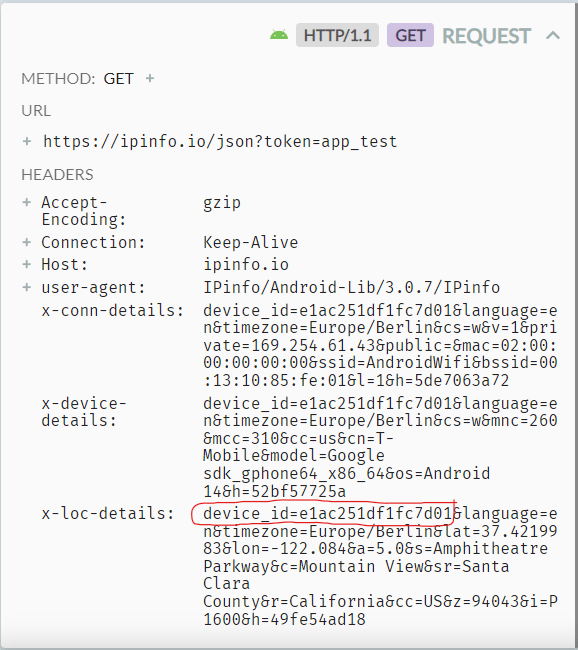Expand the Accept-Encoding header plus icon
Image resolution: width=578 pixels, height=650 pixels.
pos(27,202)
